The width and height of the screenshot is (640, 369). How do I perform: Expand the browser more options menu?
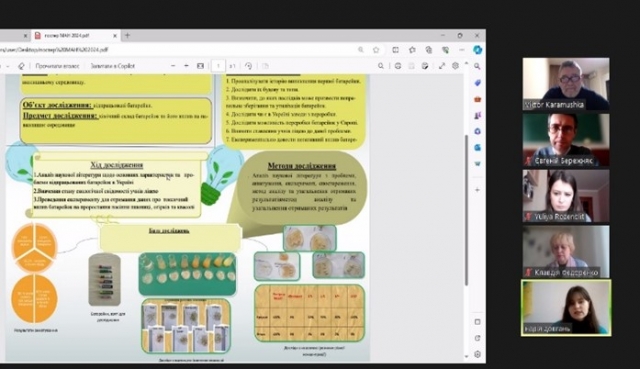pos(462,50)
